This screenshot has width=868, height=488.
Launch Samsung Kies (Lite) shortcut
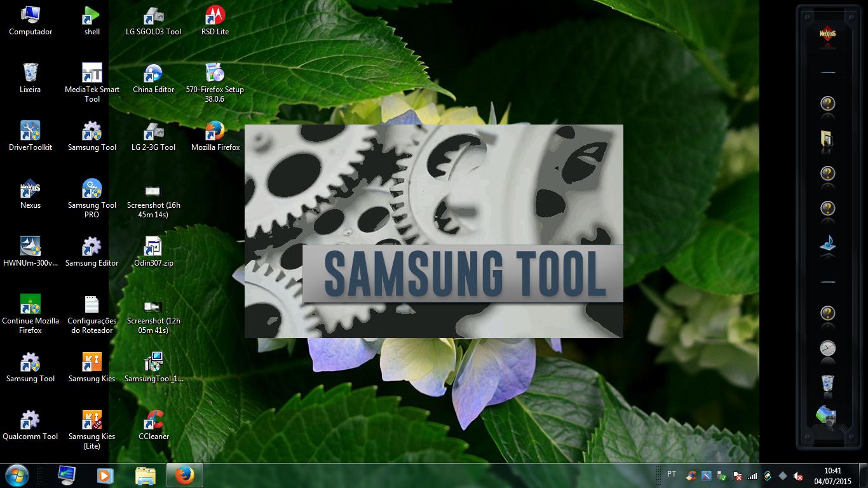(x=92, y=430)
